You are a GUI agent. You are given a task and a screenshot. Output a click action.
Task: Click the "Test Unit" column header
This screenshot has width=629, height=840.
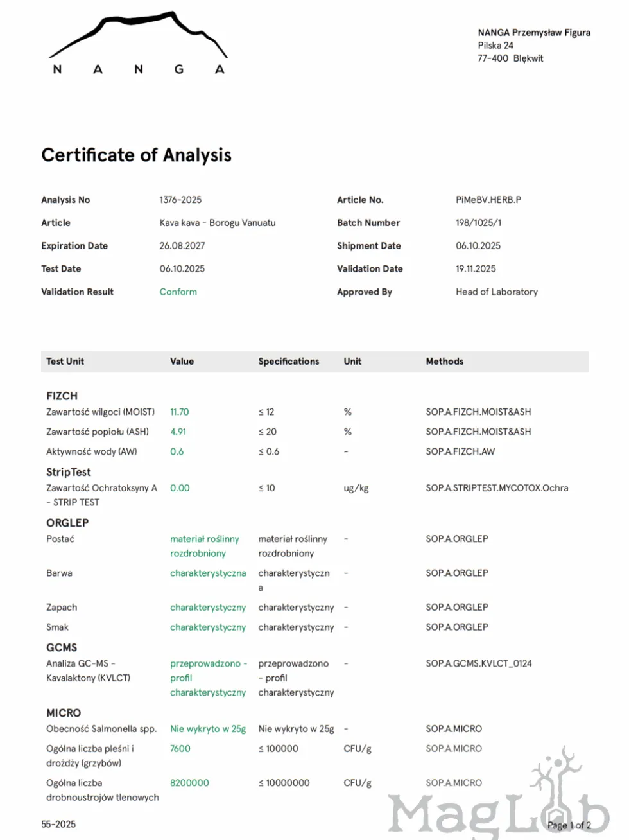coord(65,362)
